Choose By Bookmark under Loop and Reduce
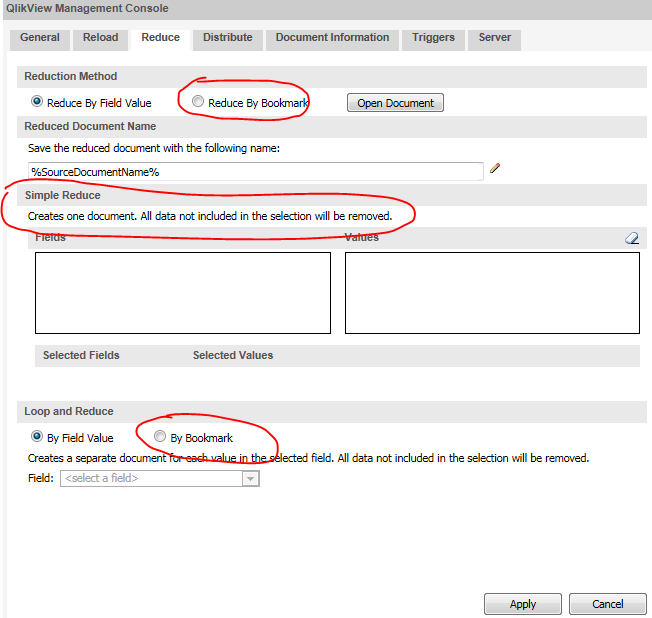 click(x=160, y=436)
